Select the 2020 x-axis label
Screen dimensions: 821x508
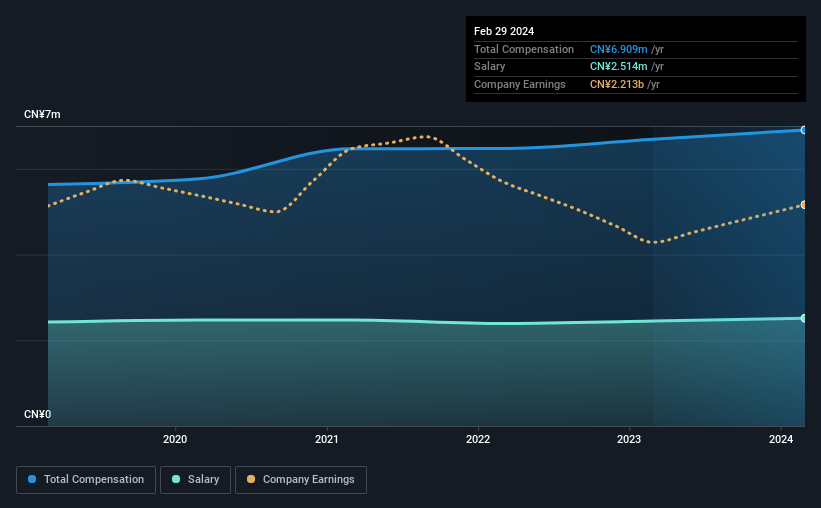tap(175, 439)
